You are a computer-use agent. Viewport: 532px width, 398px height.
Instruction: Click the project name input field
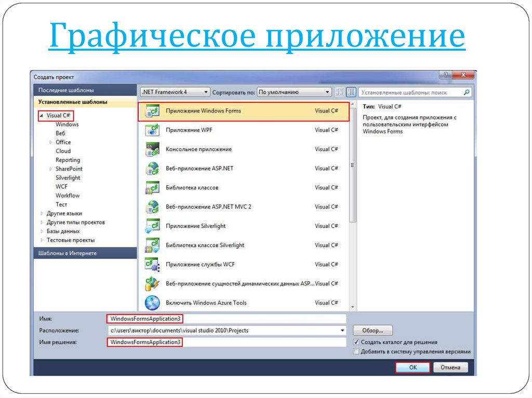point(226,319)
